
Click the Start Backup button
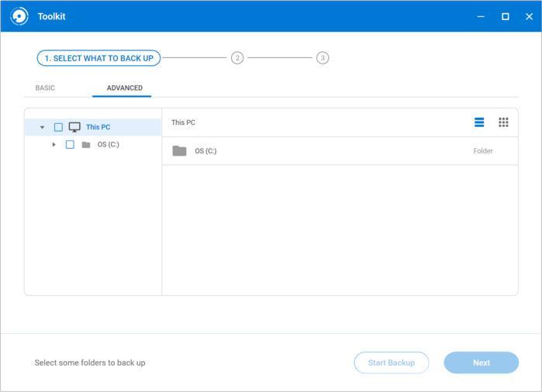391,363
